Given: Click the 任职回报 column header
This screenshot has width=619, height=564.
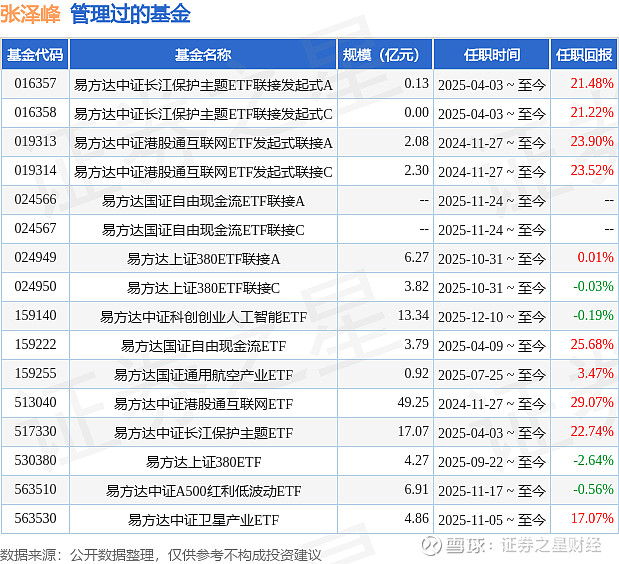Looking at the screenshot, I should coord(584,54).
